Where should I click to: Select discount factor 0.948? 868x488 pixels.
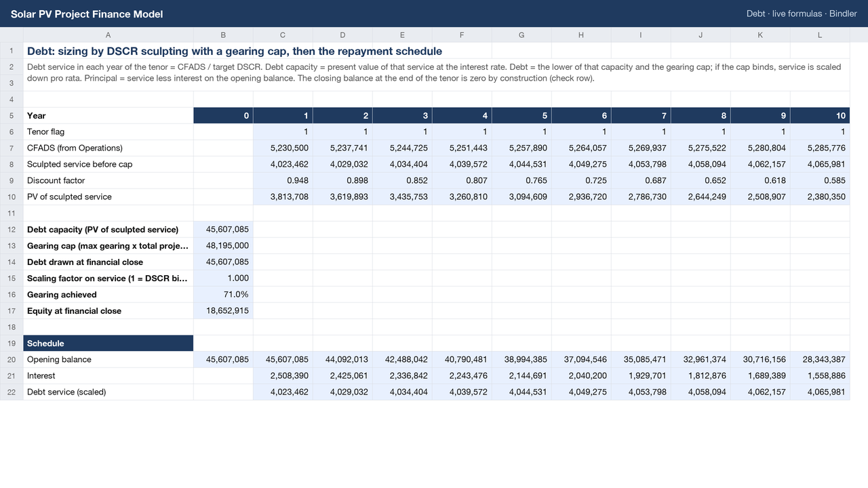tap(283, 180)
